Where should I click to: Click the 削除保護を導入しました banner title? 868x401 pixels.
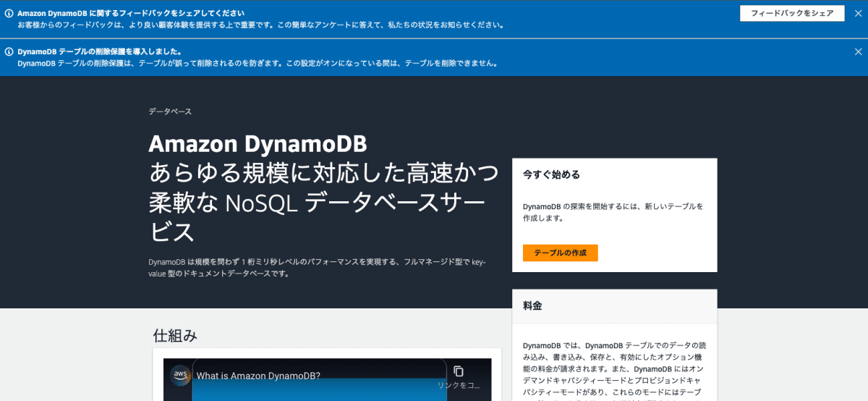coord(99,52)
